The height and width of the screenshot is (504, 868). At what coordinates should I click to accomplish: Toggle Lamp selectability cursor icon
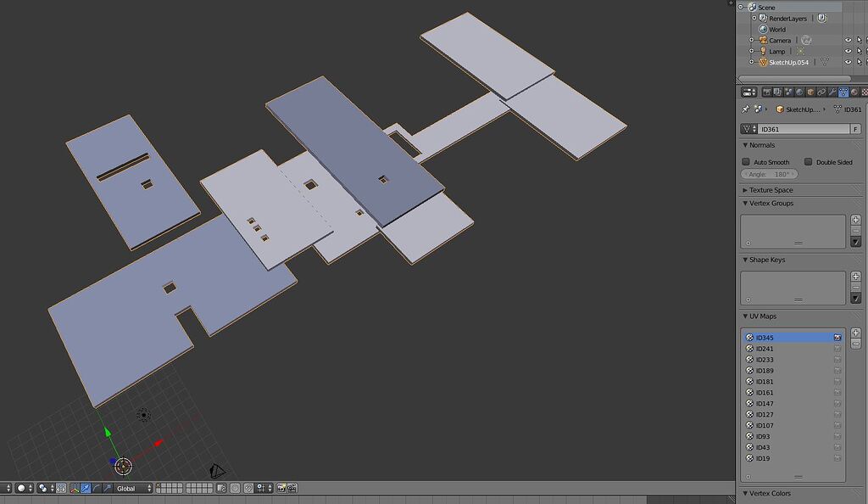860,51
